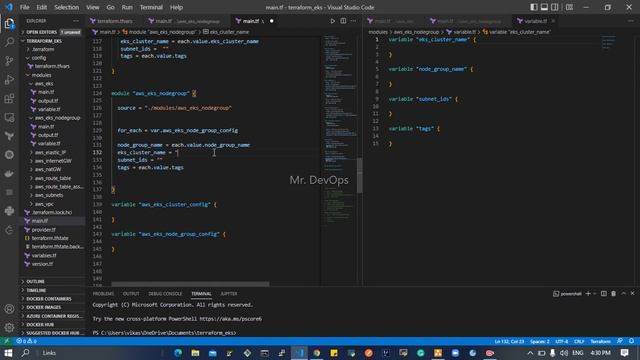Change line endings via CRLF
The height and width of the screenshot is (360, 640).
(579, 341)
